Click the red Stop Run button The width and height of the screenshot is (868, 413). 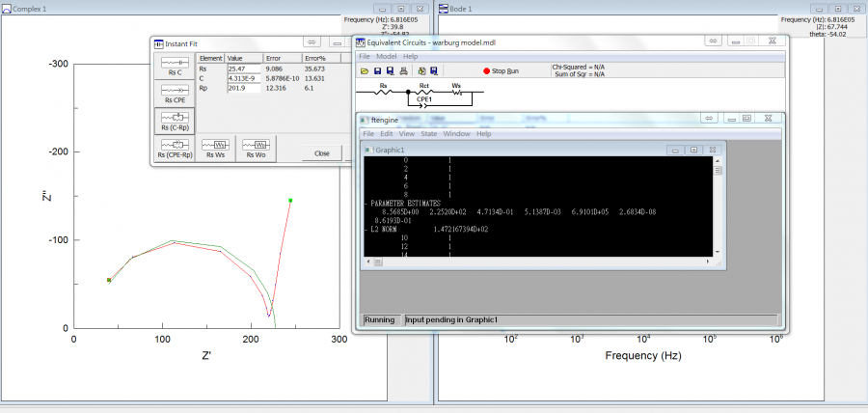[500, 71]
